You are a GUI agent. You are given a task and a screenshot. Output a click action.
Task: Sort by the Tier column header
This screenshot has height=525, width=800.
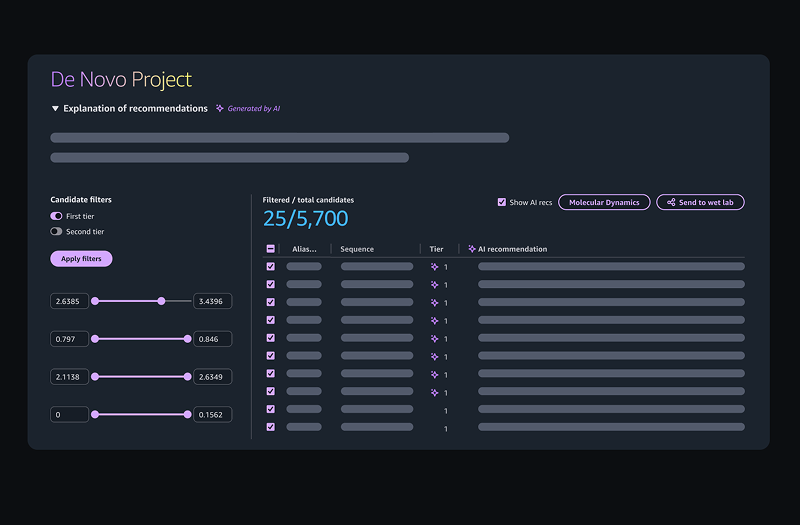(x=436, y=249)
